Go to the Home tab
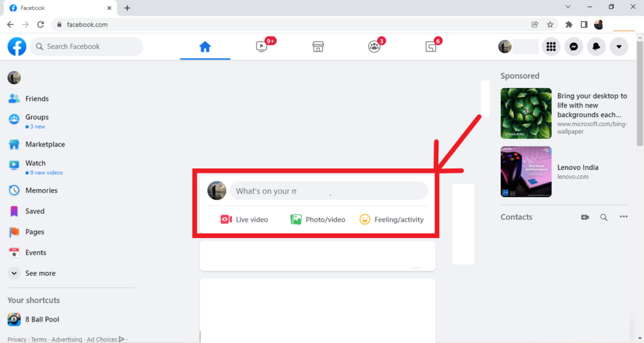 click(204, 46)
